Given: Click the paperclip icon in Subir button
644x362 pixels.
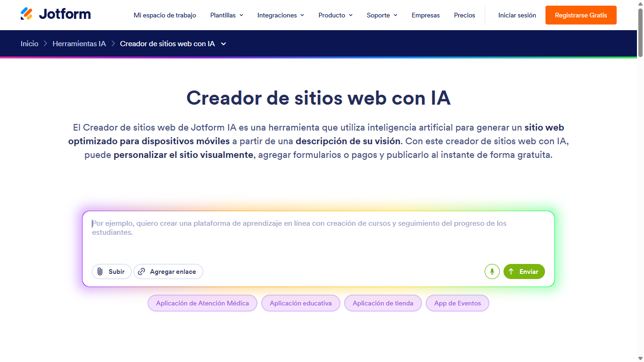Looking at the screenshot, I should tap(100, 271).
